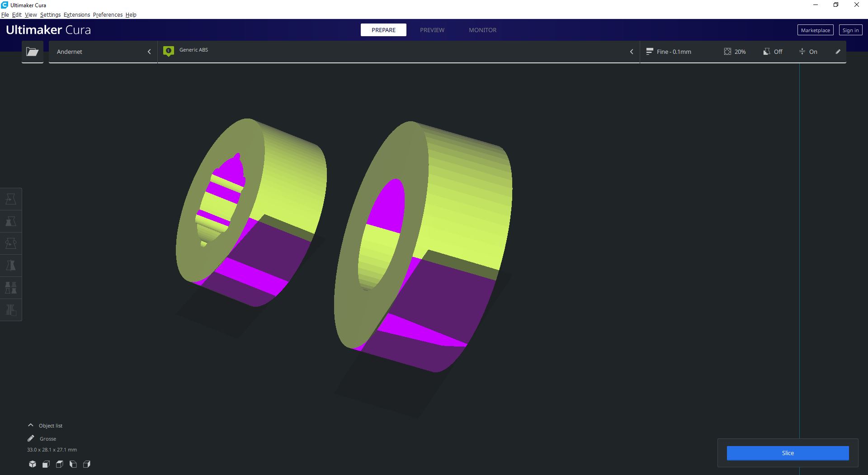Expand the Andernet printer selector
Screen dimensions: 868x475
[x=103, y=52]
